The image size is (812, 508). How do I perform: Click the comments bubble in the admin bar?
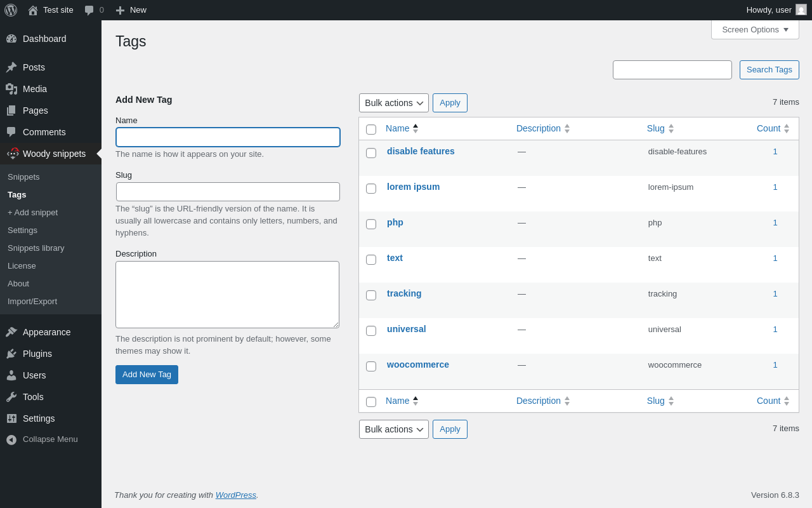point(89,10)
